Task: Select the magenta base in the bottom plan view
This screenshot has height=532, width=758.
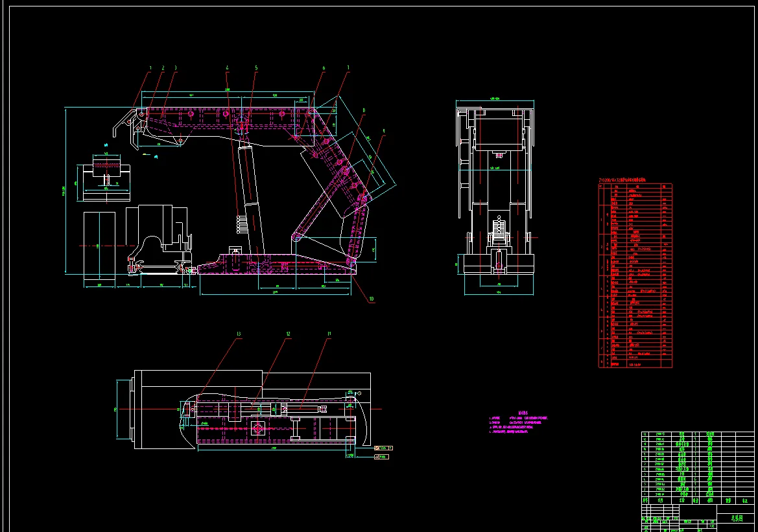Action: click(276, 419)
